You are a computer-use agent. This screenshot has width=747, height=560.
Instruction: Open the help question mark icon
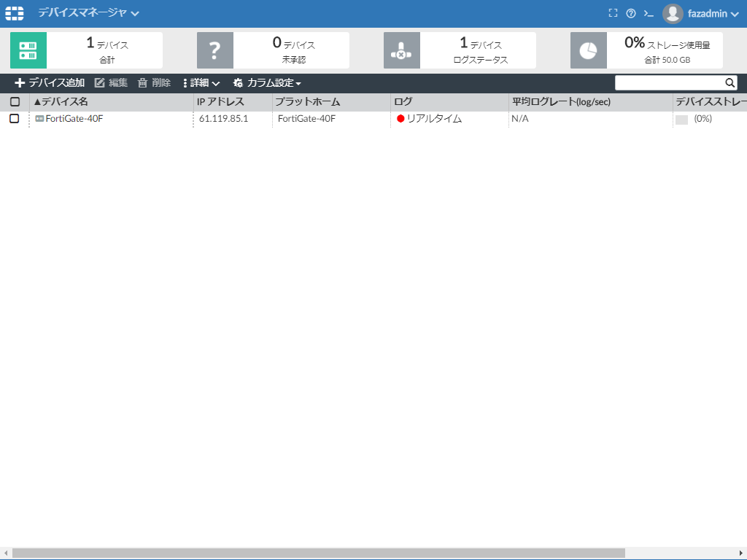pyautogui.click(x=631, y=13)
